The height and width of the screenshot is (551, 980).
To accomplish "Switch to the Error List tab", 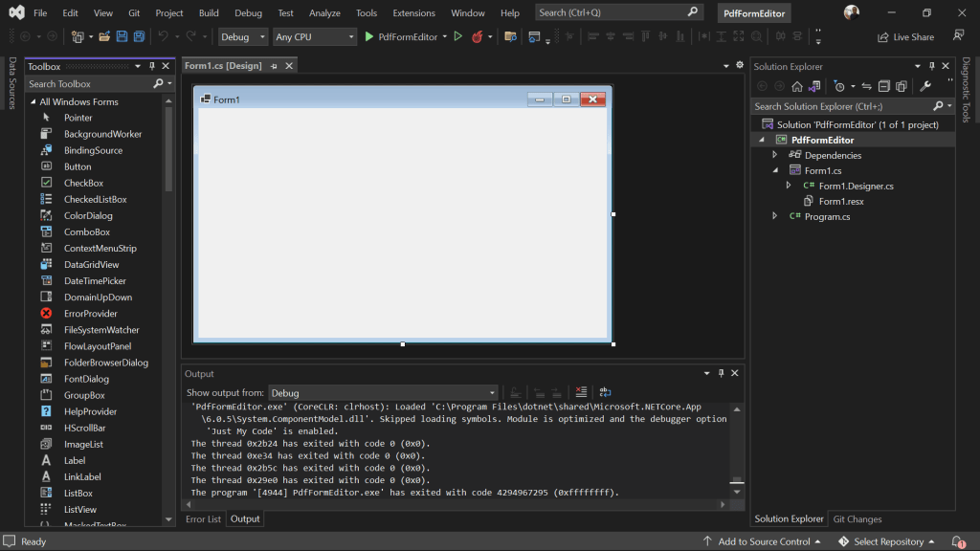I will pos(203,518).
